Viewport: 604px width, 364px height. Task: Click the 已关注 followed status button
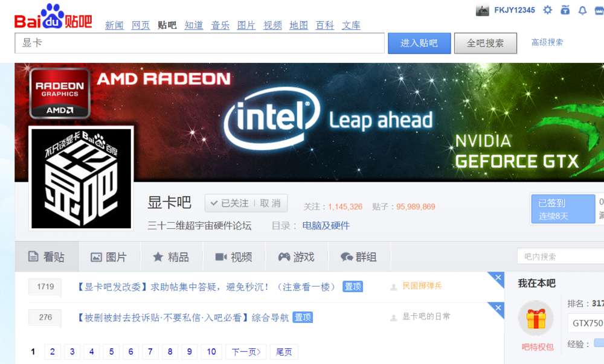coord(230,203)
